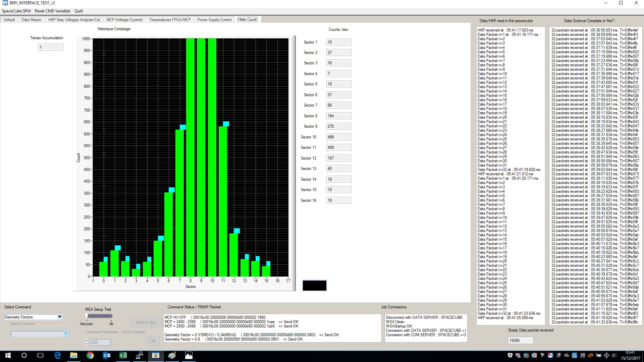Click 'MCP = 2500 - 2498' command status line
Image resolution: width=644 pixels, height=362 pixels.
231,326
